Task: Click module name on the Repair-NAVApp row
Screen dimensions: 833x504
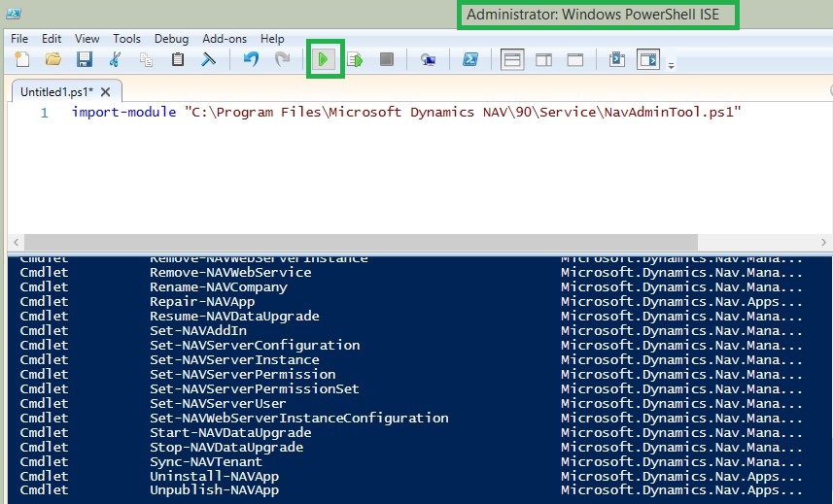Action: [x=681, y=301]
